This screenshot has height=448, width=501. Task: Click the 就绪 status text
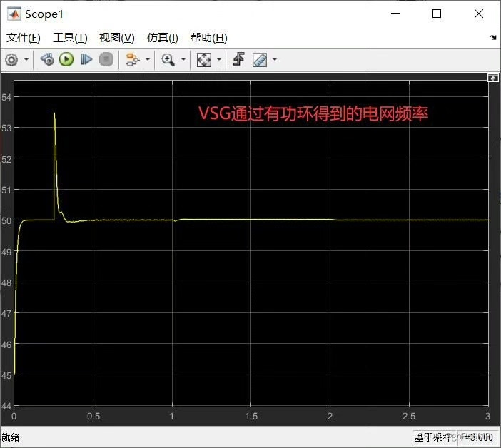(x=11, y=437)
